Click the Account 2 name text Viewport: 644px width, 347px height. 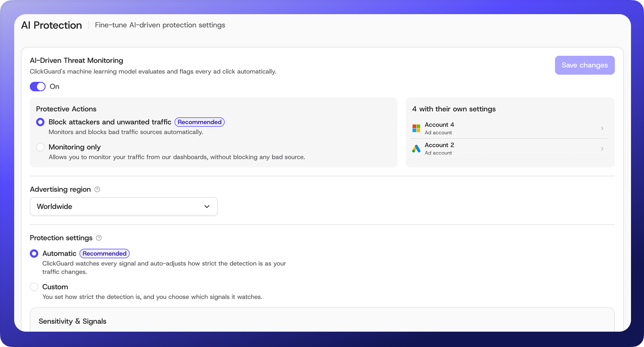coord(439,145)
